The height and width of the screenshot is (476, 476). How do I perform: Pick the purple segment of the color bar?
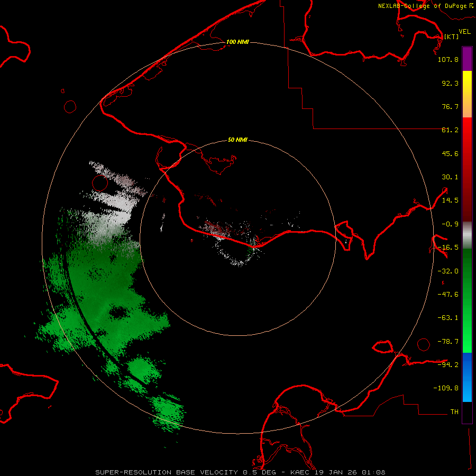(x=467, y=59)
